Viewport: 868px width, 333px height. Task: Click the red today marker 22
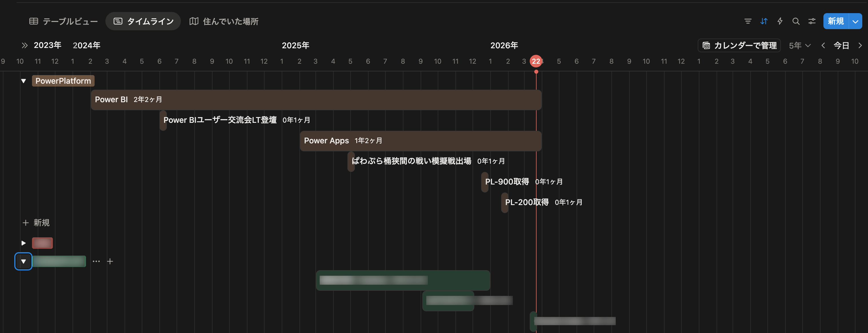tap(536, 61)
